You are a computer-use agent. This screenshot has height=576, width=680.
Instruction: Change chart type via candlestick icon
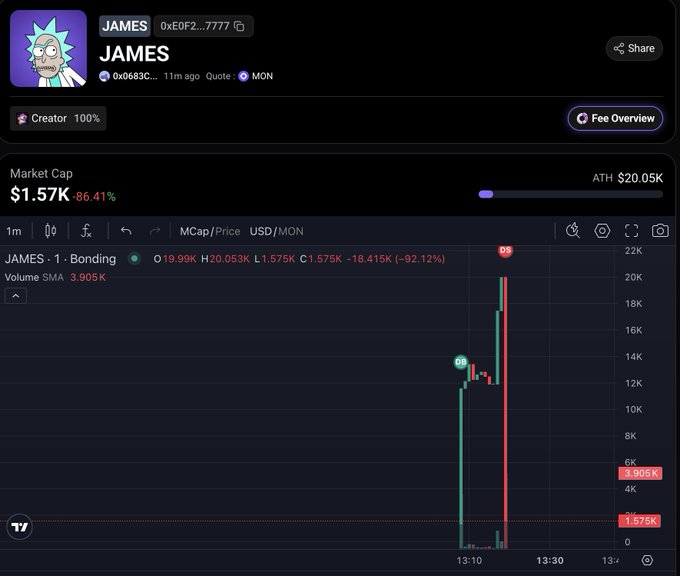50,231
